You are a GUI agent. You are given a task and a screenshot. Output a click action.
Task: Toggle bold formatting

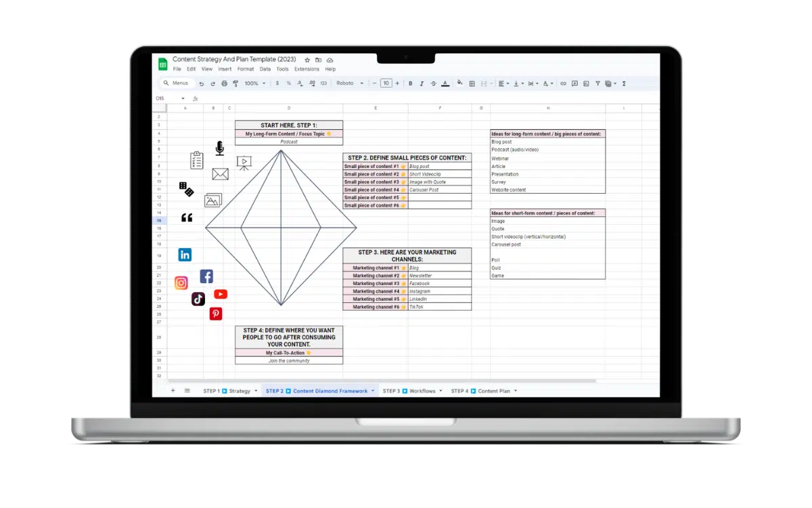(x=410, y=83)
